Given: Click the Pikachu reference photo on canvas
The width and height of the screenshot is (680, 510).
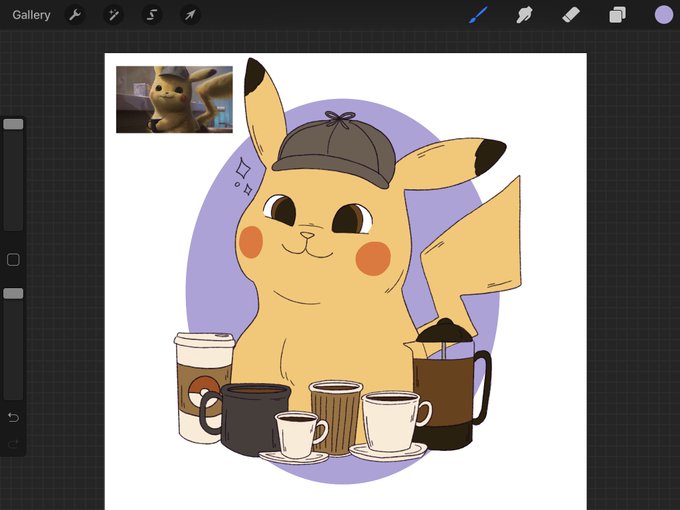Looking at the screenshot, I should click(x=174, y=99).
